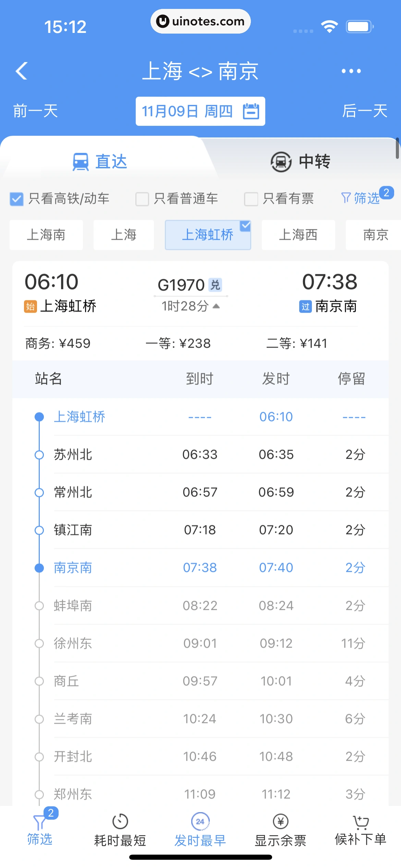Go to 前一天 previous day
This screenshot has width=401, height=868.
[35, 111]
